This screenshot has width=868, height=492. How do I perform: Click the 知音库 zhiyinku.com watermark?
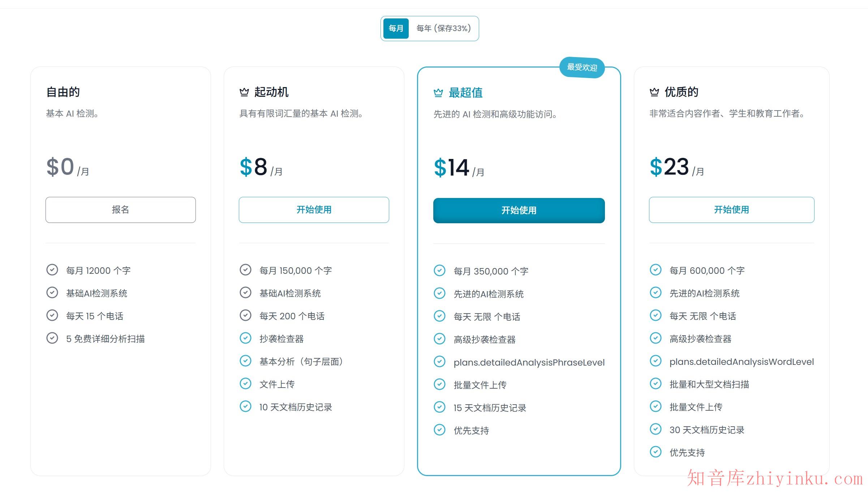(774, 478)
